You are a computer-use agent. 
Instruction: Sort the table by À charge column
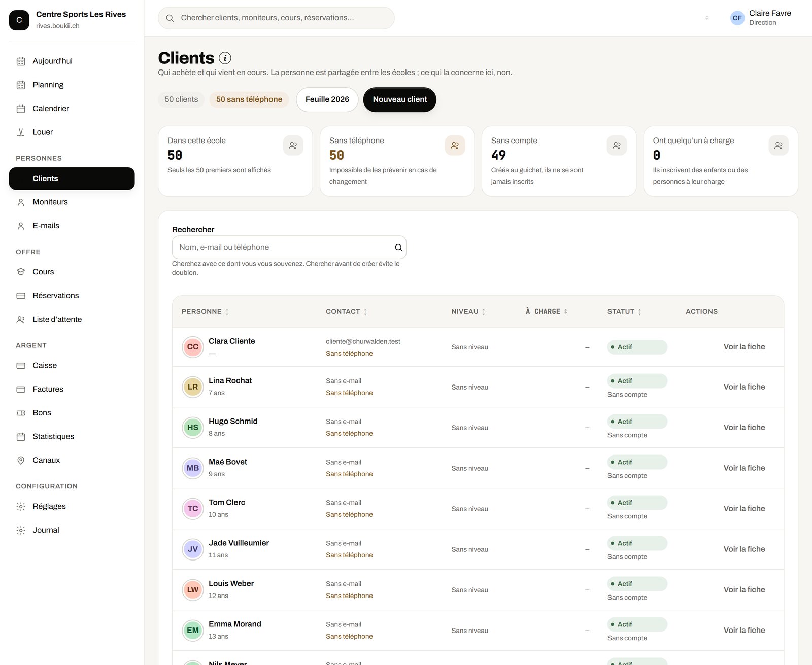(x=547, y=312)
